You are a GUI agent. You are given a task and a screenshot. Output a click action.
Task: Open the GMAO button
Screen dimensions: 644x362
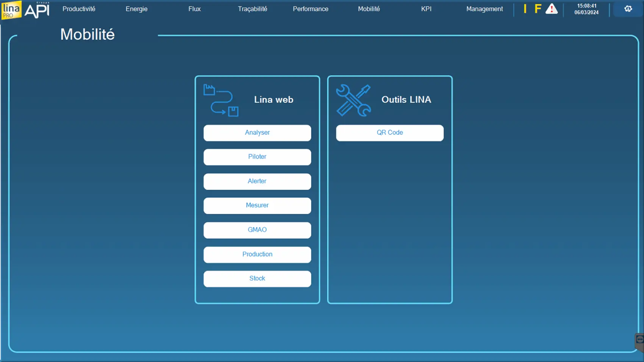pyautogui.click(x=257, y=230)
